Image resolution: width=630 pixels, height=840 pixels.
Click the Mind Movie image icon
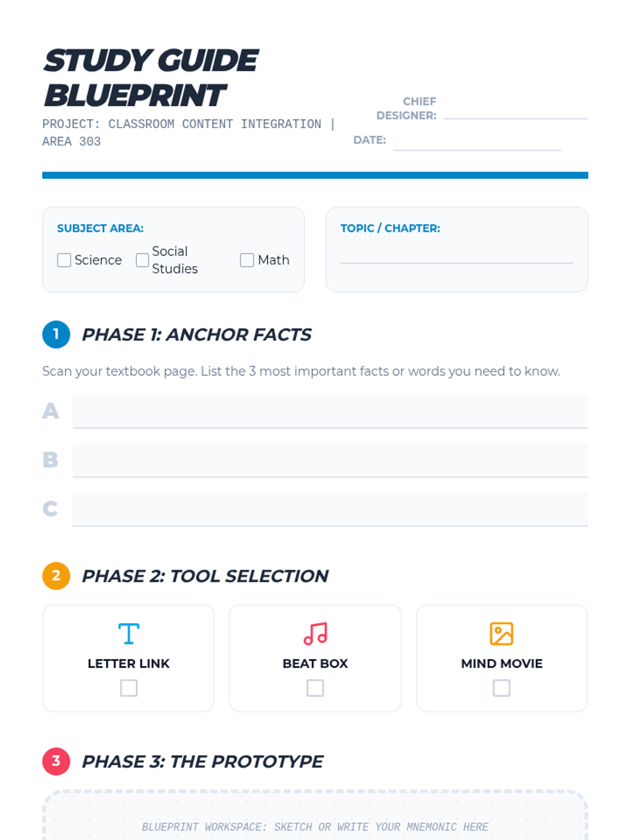tap(501, 634)
